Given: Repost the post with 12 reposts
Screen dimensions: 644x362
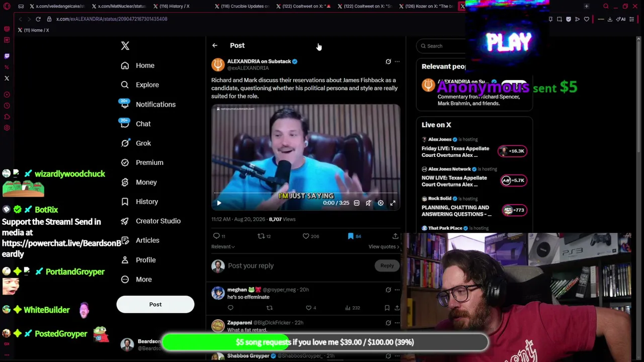Looking at the screenshot, I should (261, 236).
